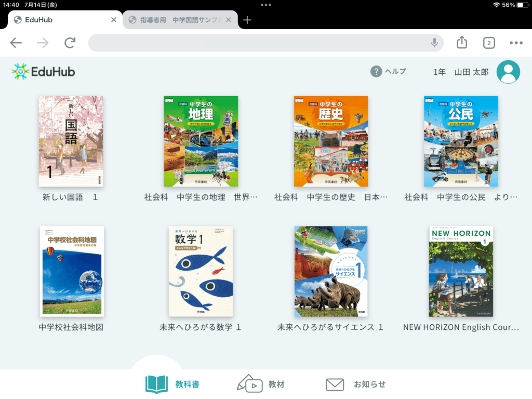Screen dimensions: 532x399
Task: Open the browser three-dot more menu
Action: pyautogui.click(x=515, y=43)
